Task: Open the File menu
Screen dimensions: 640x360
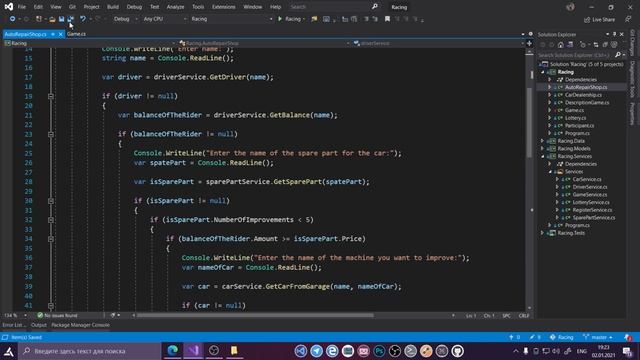Action: pos(22,7)
